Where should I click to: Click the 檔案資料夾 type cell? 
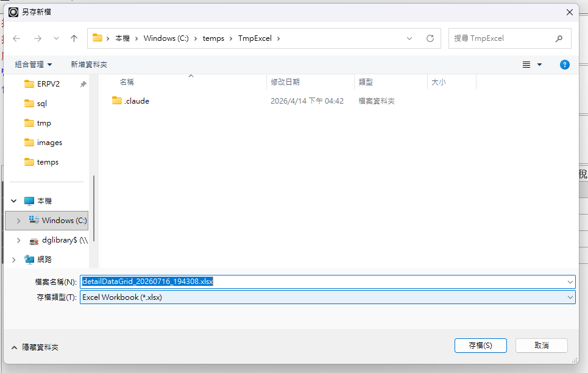click(x=377, y=101)
